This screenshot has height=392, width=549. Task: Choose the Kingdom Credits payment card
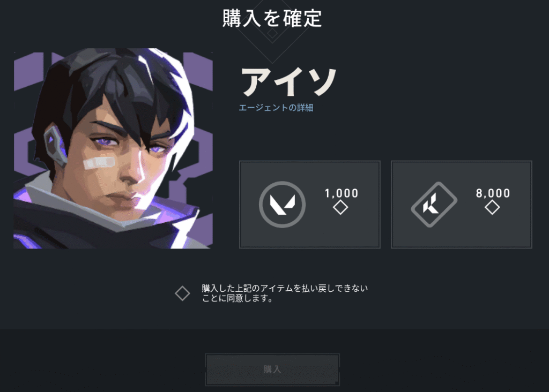pyautogui.click(x=462, y=205)
